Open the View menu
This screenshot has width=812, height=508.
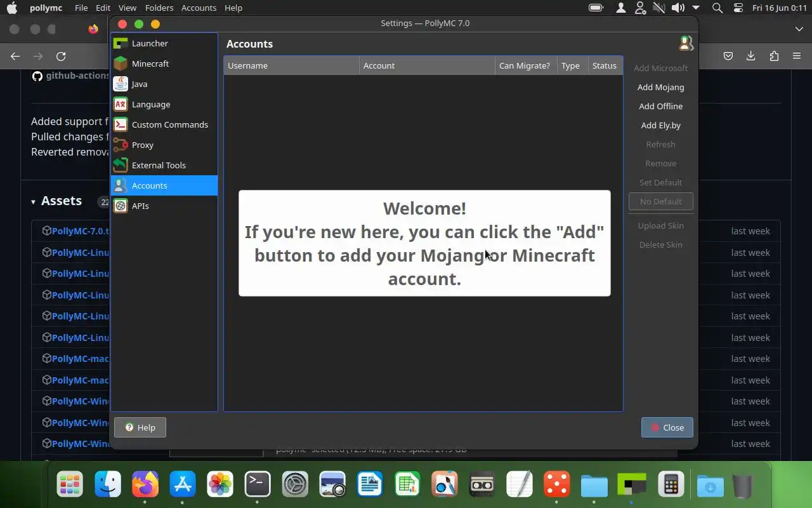(x=127, y=8)
